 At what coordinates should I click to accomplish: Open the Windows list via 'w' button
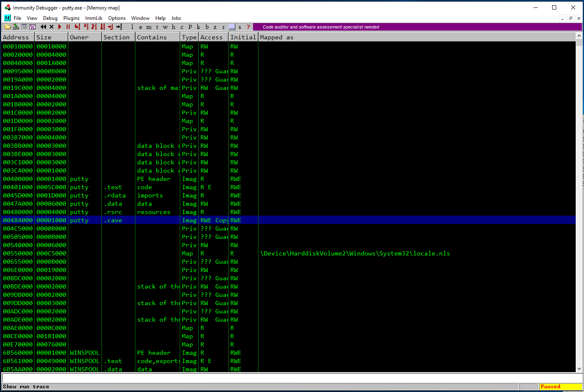[165, 27]
